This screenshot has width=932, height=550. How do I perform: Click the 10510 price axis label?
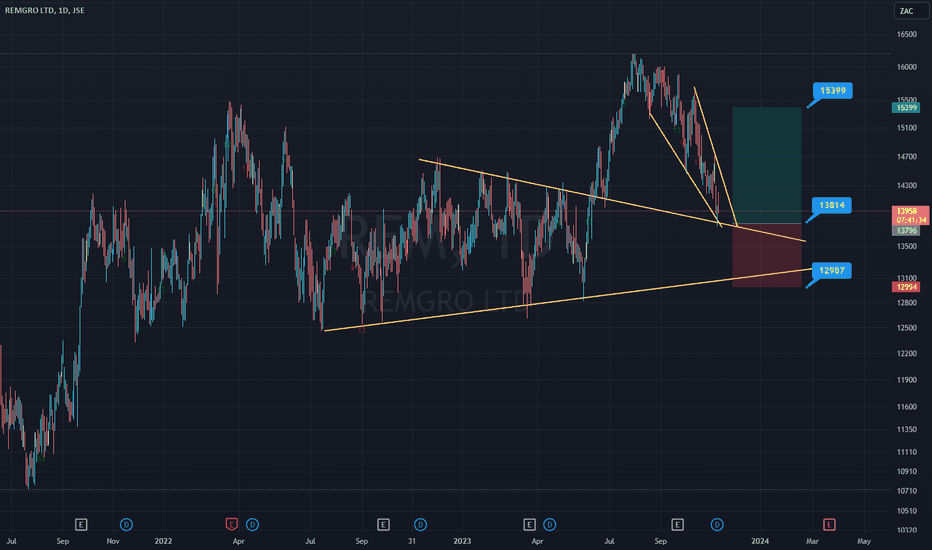pyautogui.click(x=906, y=511)
